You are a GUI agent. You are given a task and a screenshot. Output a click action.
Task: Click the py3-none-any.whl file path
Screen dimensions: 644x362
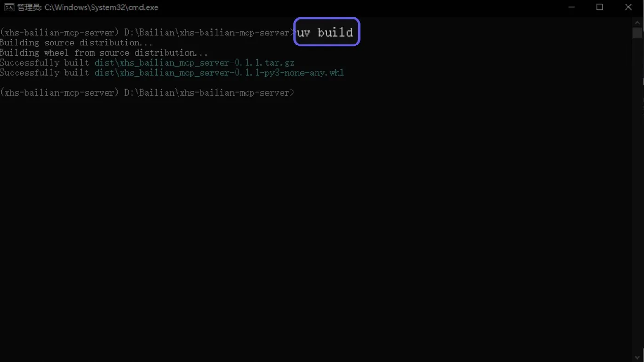click(x=219, y=73)
